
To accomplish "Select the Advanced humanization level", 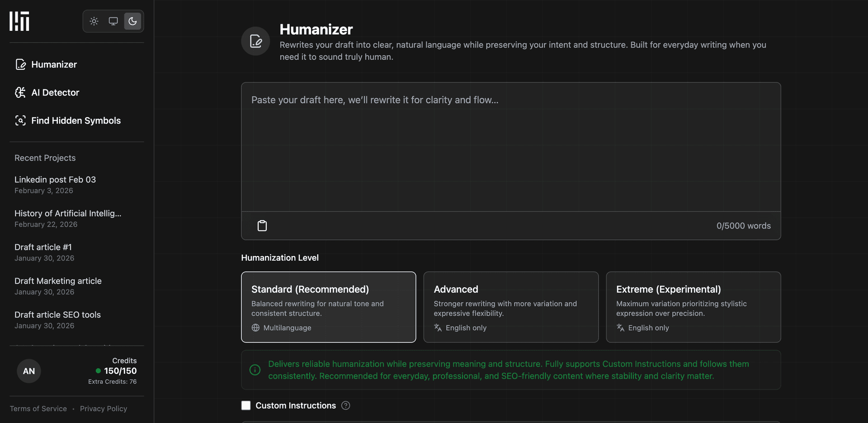I will (x=511, y=307).
